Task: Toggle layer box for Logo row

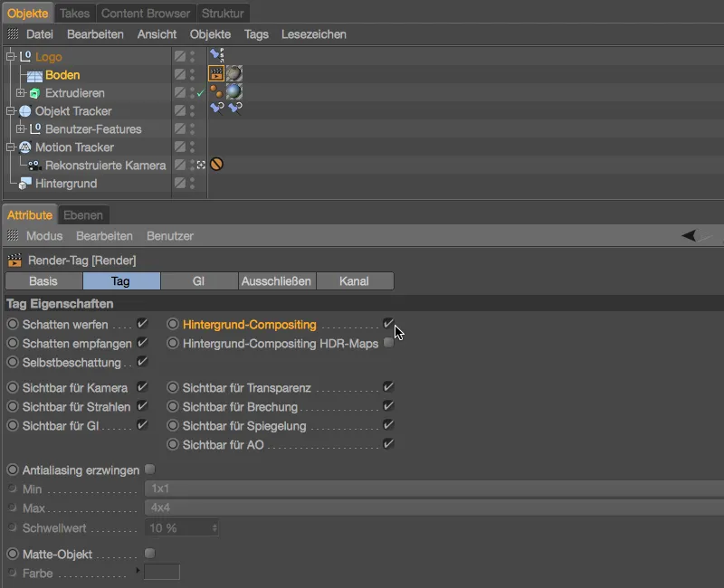Action: click(x=180, y=56)
